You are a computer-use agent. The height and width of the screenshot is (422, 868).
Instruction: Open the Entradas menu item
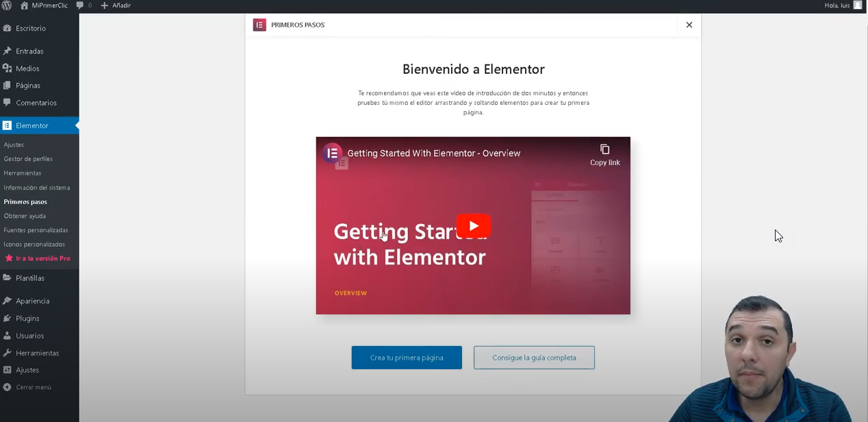[x=29, y=51]
